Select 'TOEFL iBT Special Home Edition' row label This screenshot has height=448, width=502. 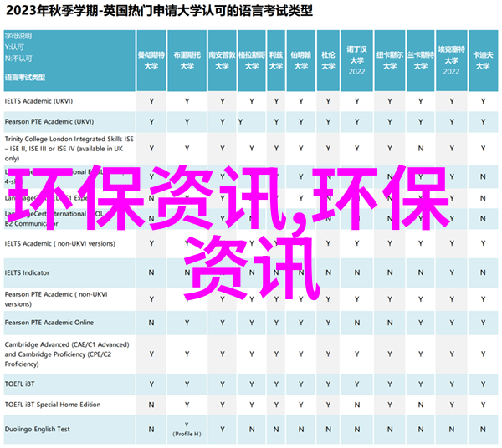pos(53,405)
